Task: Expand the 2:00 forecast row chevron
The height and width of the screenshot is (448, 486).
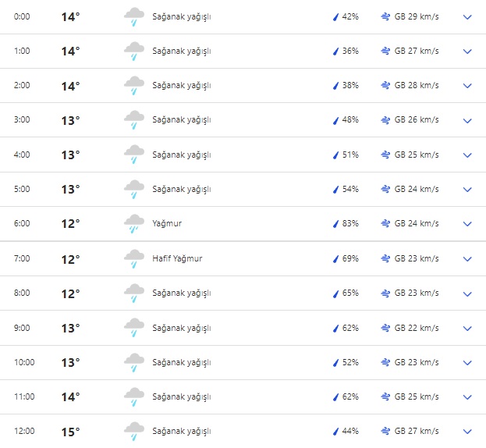Action: 467,86
